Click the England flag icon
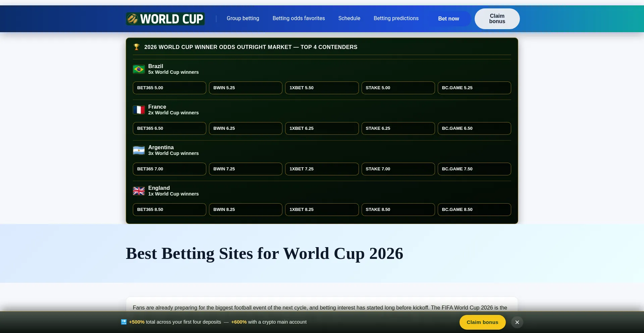 (x=139, y=191)
